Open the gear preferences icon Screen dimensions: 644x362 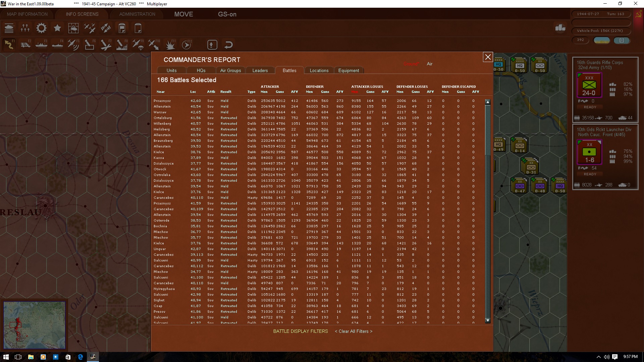coord(41,28)
